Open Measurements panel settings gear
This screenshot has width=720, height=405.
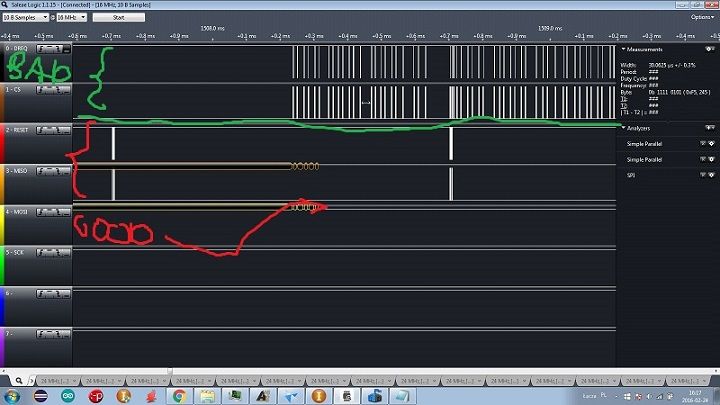click(710, 49)
